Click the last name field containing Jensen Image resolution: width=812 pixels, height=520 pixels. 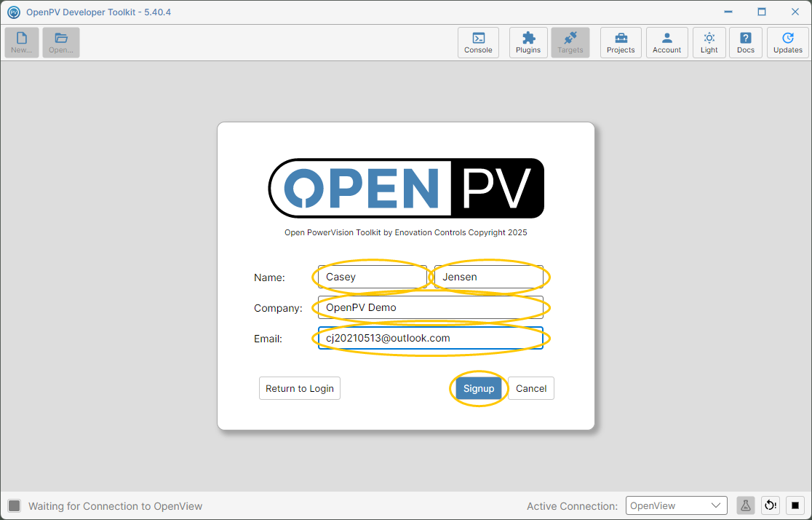point(489,277)
